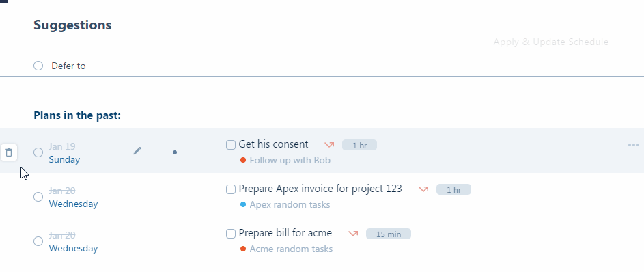Viewport: 644px width, 272px height.
Task: Select the radio button for Jan 19 Sunday
Action: point(38,152)
